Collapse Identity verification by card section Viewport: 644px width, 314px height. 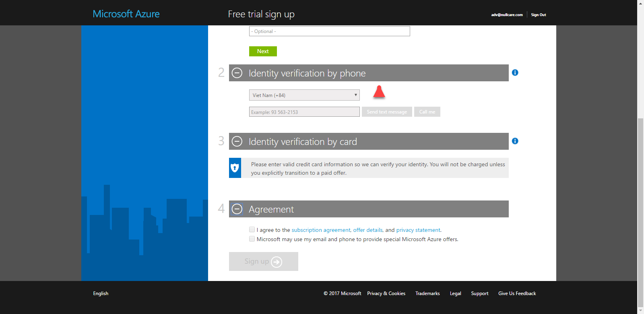237,141
